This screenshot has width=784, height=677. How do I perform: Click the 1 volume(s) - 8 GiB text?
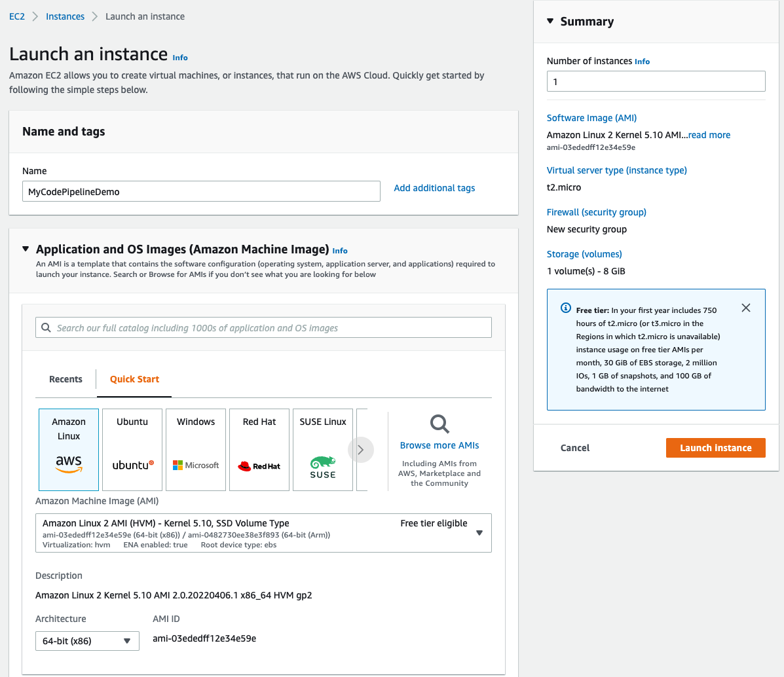[586, 272]
